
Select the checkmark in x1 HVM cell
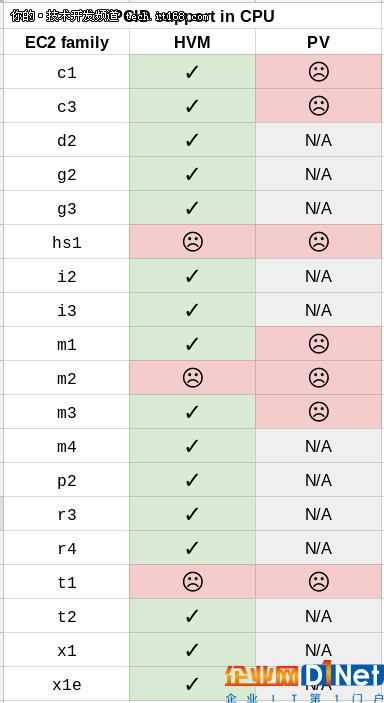[192, 650]
